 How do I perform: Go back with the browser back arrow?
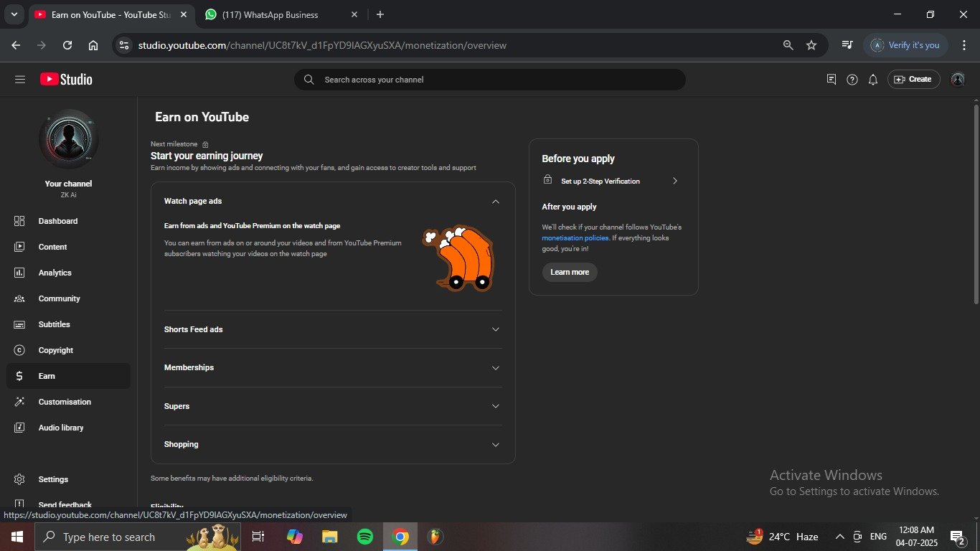[16, 45]
